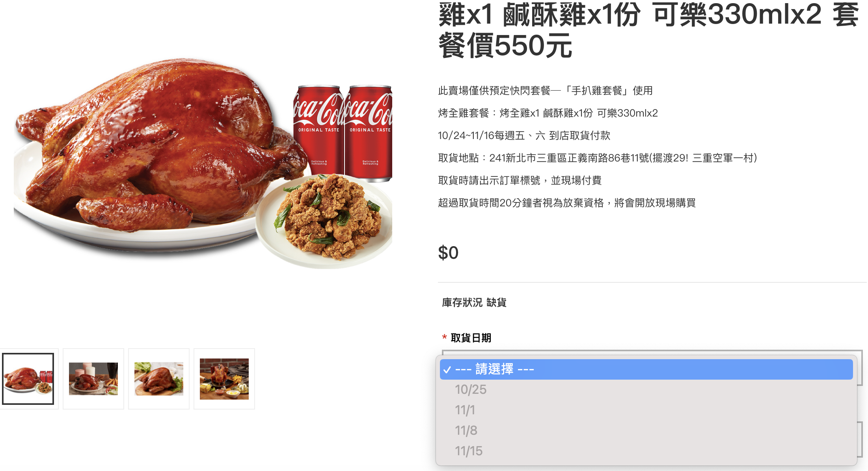Image resolution: width=868 pixels, height=471 pixels.
Task: Click the 套餐價550元 product title
Action: 649,30
